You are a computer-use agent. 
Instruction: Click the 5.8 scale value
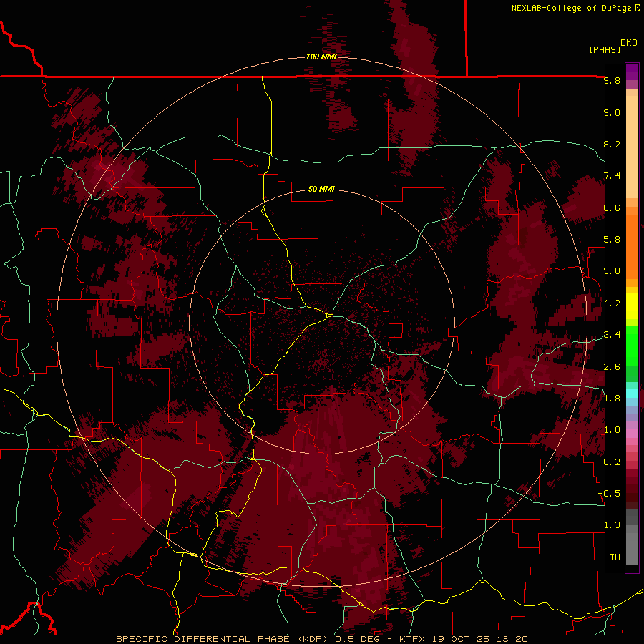[612, 240]
